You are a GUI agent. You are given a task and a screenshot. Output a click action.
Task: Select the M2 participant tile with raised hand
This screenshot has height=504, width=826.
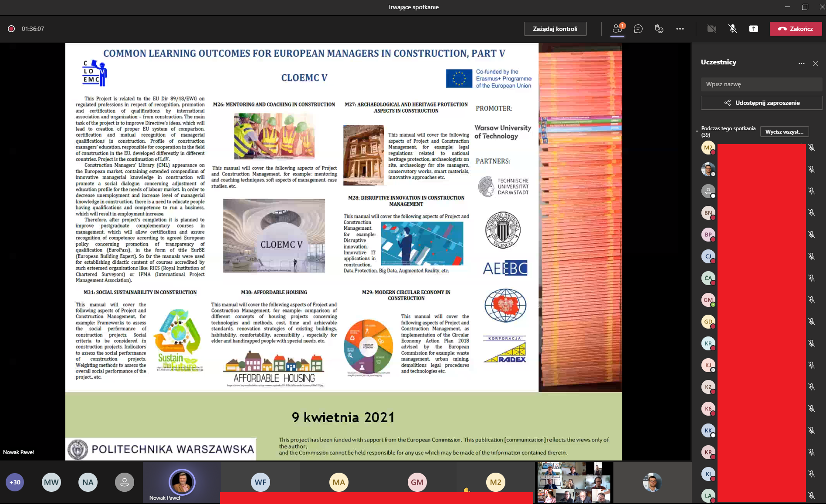point(496,482)
